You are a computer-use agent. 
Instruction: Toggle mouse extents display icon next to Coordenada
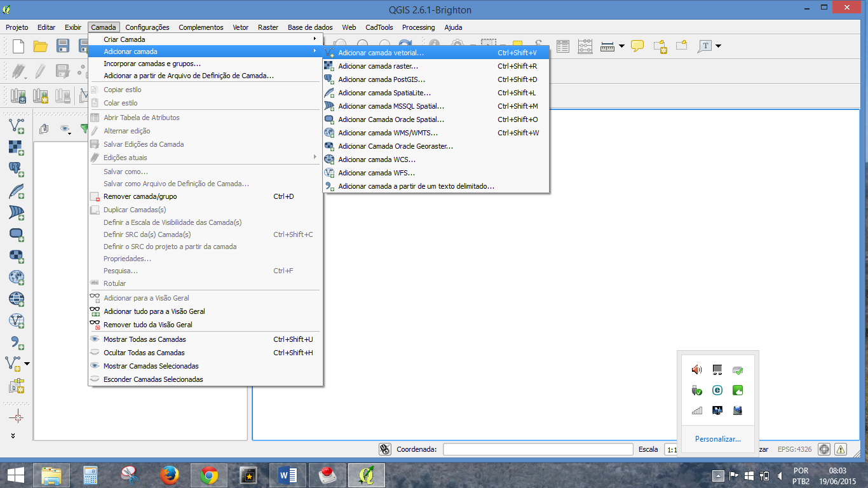pos(385,449)
